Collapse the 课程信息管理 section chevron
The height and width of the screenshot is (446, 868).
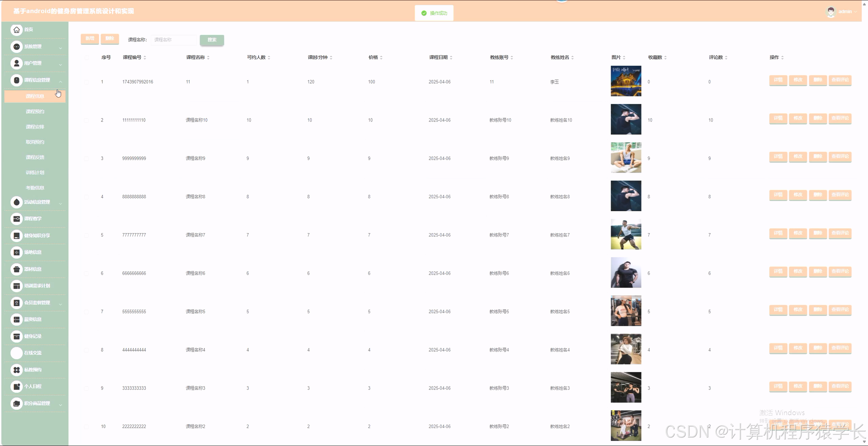(x=60, y=81)
